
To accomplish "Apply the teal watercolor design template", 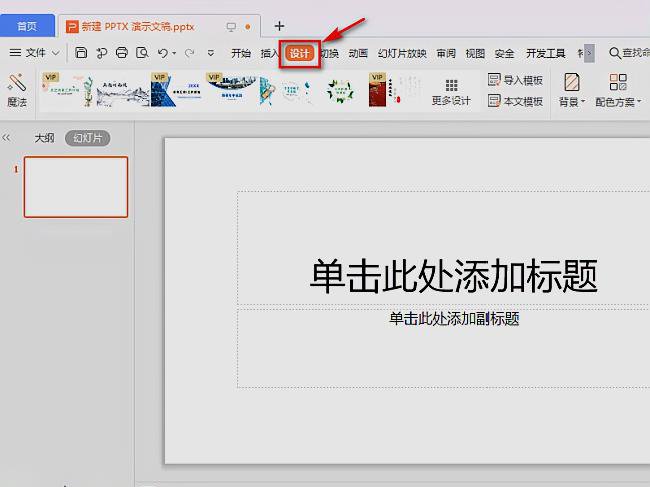I will click(286, 90).
